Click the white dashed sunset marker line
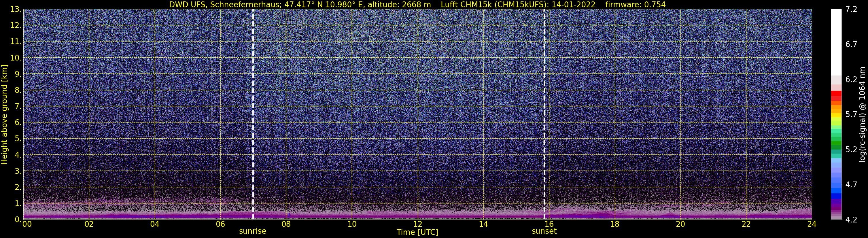Screen dimensions: 868x238 tap(544, 114)
